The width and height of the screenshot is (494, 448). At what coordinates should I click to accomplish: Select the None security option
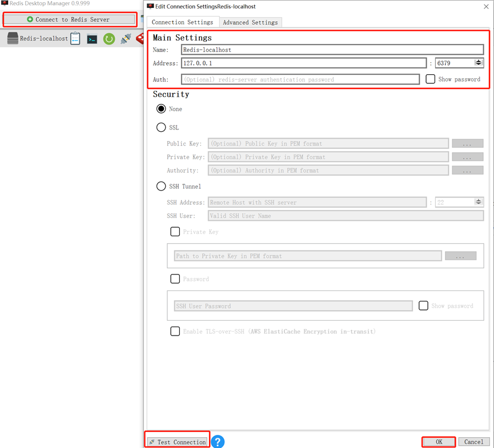(161, 109)
